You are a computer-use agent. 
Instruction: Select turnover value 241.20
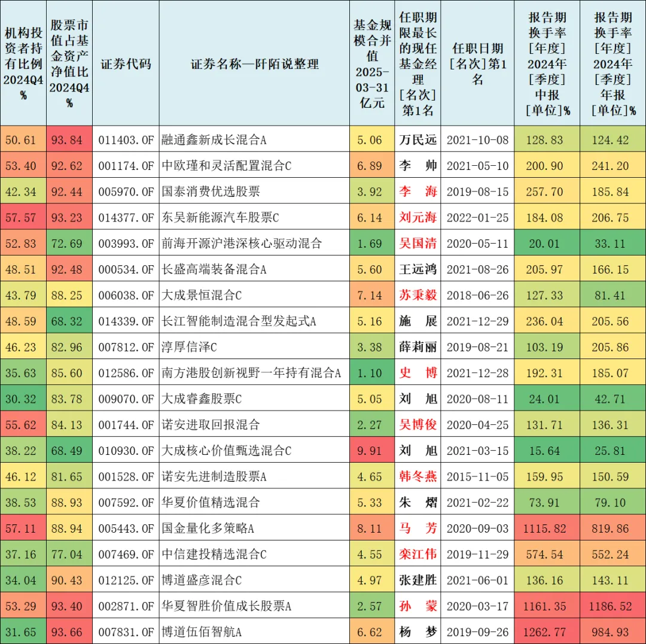[x=610, y=166]
